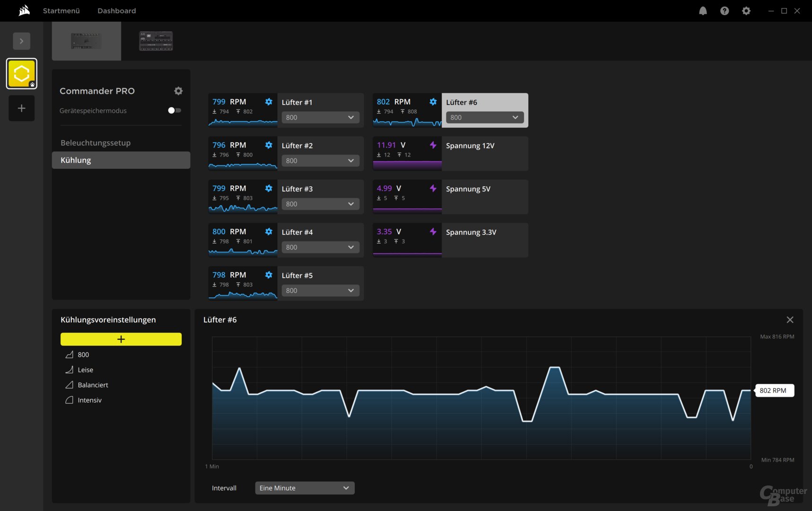Open Lüfter #3 preset dropdown
This screenshot has width=812, height=511.
(320, 204)
